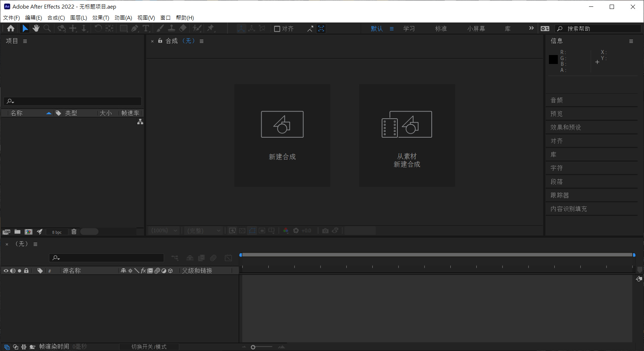Open the project panel menu icon
This screenshot has height=351, width=644.
25,41
